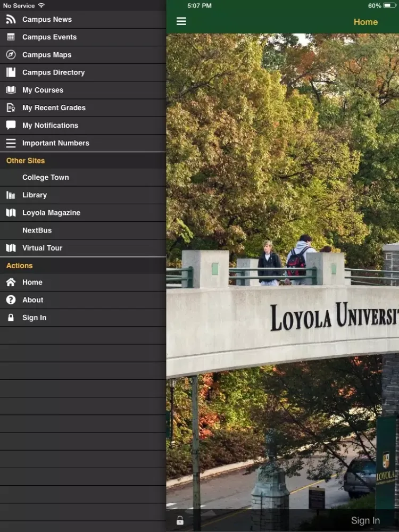The height and width of the screenshot is (532, 399).
Task: Tap the unlocked padlock icon in bottom bar
Action: pyautogui.click(x=180, y=520)
